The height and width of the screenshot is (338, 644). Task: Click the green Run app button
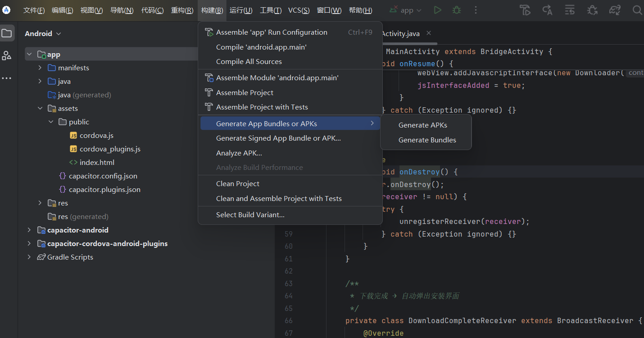point(437,10)
